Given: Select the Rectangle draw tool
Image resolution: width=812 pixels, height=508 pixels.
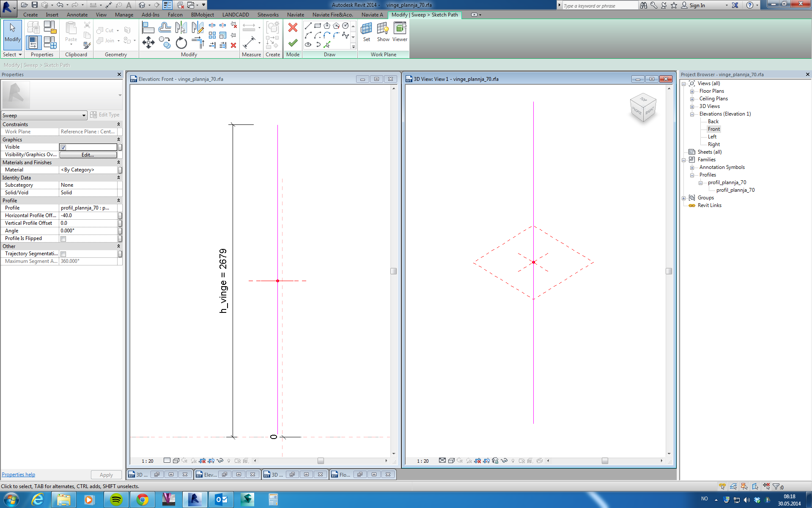Looking at the screenshot, I should click(x=317, y=26).
